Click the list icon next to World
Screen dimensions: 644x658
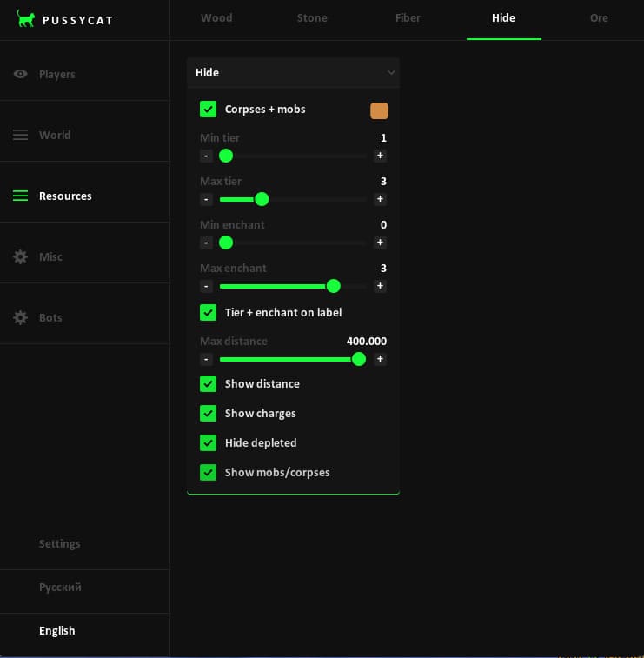[x=20, y=135]
